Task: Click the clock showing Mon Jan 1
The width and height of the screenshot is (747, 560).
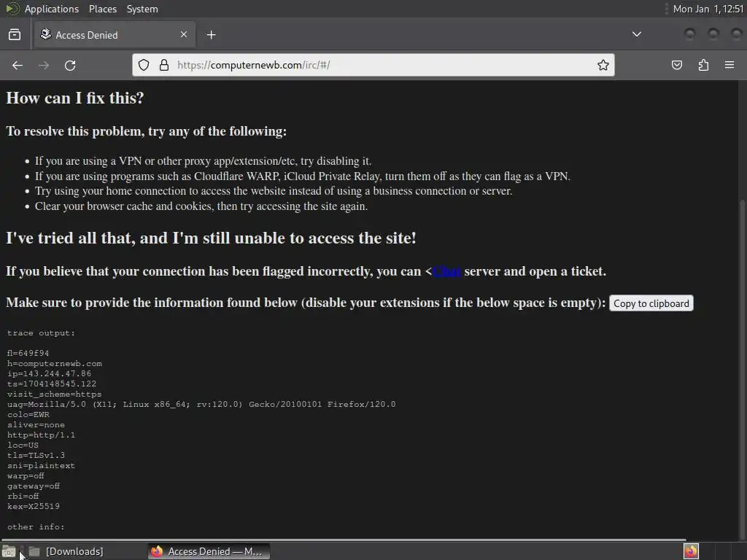Action: [708, 9]
